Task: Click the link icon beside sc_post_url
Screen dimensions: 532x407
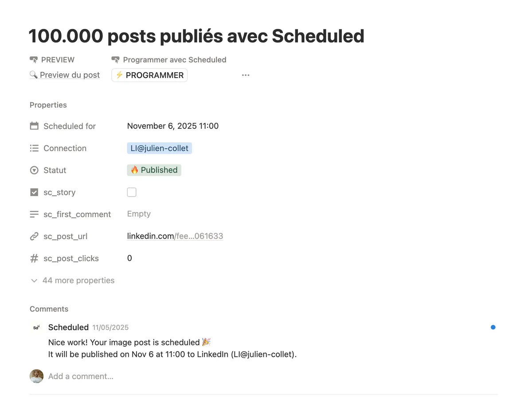Action: [34, 236]
